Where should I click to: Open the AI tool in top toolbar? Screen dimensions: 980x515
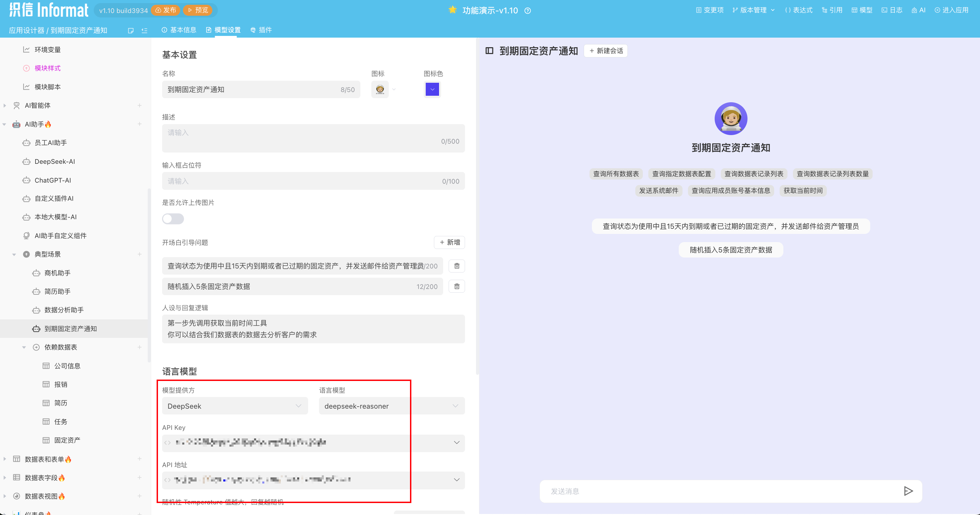point(918,10)
